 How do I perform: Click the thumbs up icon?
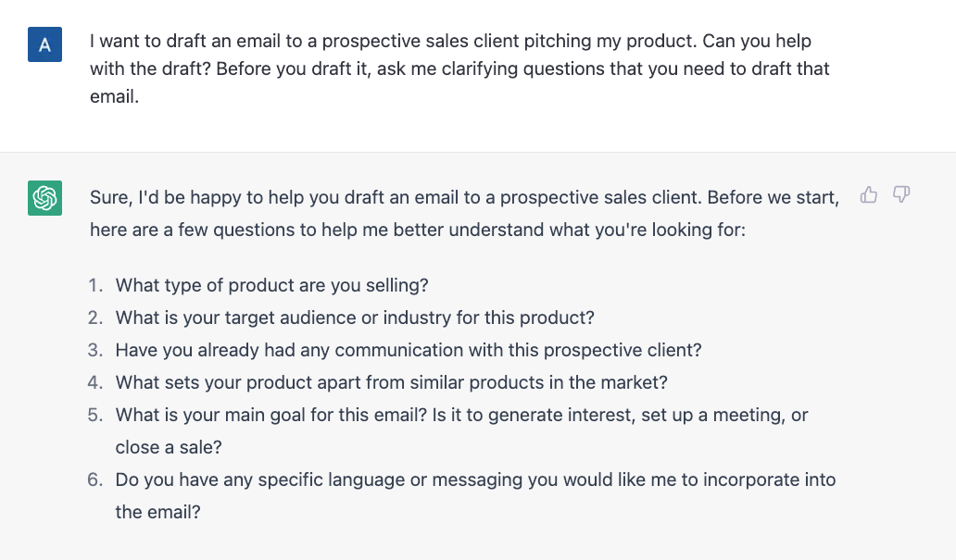pyautogui.click(x=868, y=195)
